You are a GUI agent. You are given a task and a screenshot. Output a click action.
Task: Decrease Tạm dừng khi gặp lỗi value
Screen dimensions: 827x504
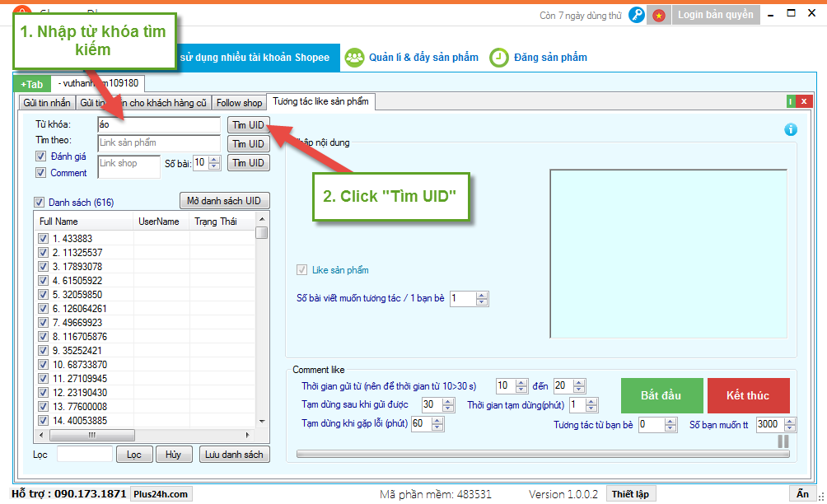[438, 427]
